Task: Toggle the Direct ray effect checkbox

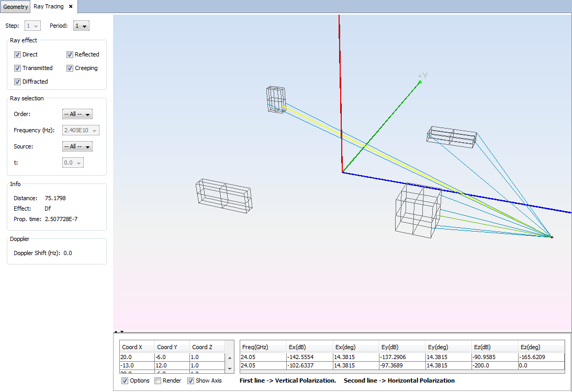Action: click(x=18, y=54)
